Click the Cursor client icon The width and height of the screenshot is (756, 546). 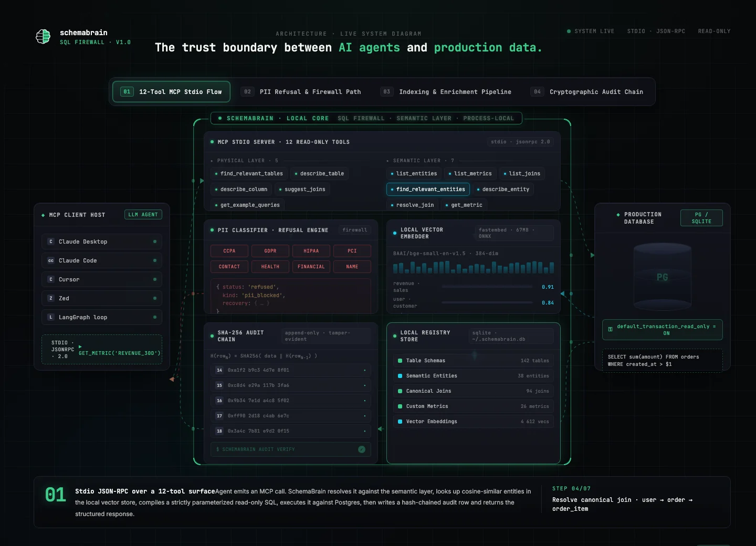51,279
